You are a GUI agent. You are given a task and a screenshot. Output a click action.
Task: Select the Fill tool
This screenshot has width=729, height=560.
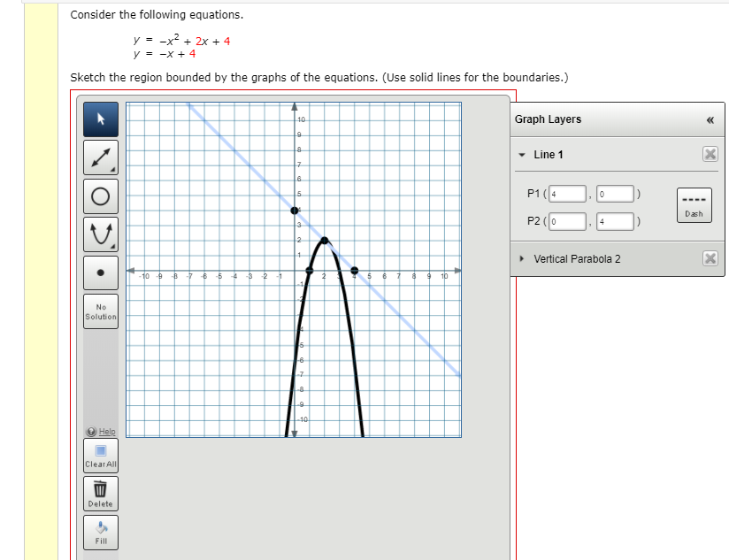pyautogui.click(x=100, y=529)
